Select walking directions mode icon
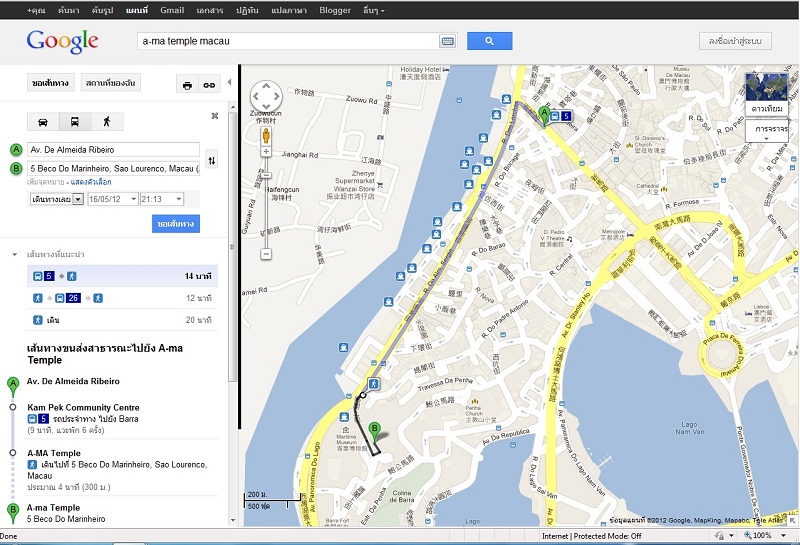Screen dimensions: 800x545 pos(107,122)
